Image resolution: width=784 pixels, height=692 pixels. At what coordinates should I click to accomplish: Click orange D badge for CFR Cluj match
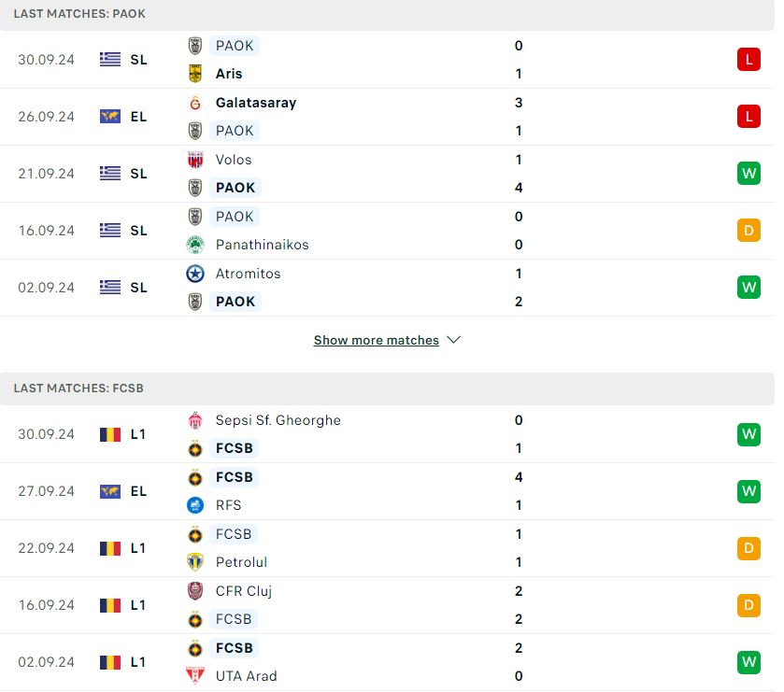pyautogui.click(x=748, y=605)
